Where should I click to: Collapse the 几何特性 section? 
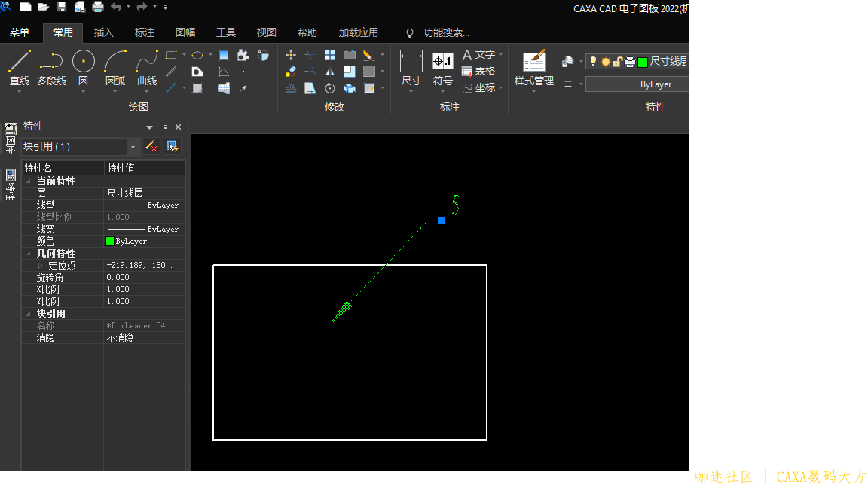29,254
